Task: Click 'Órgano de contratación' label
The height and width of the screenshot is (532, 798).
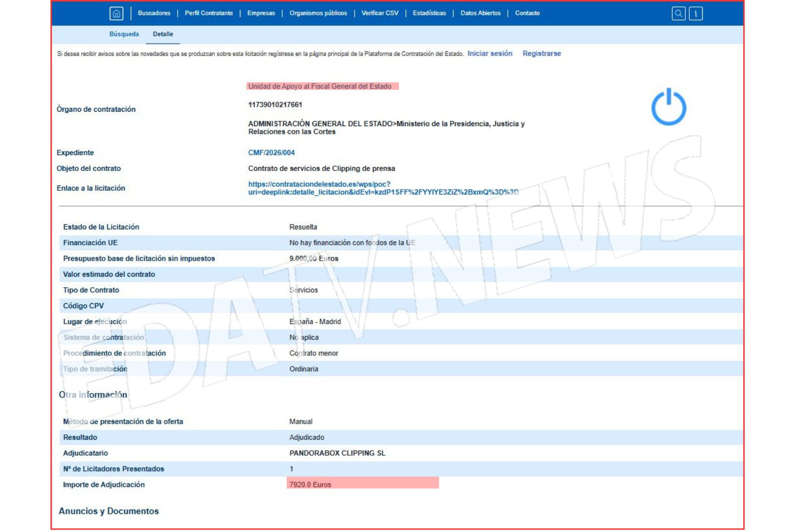Action: [96, 109]
